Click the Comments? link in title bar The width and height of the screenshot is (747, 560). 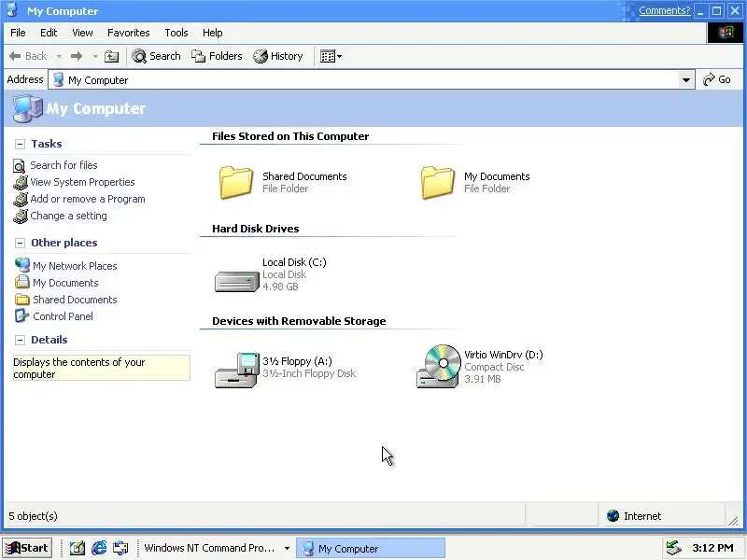point(664,10)
